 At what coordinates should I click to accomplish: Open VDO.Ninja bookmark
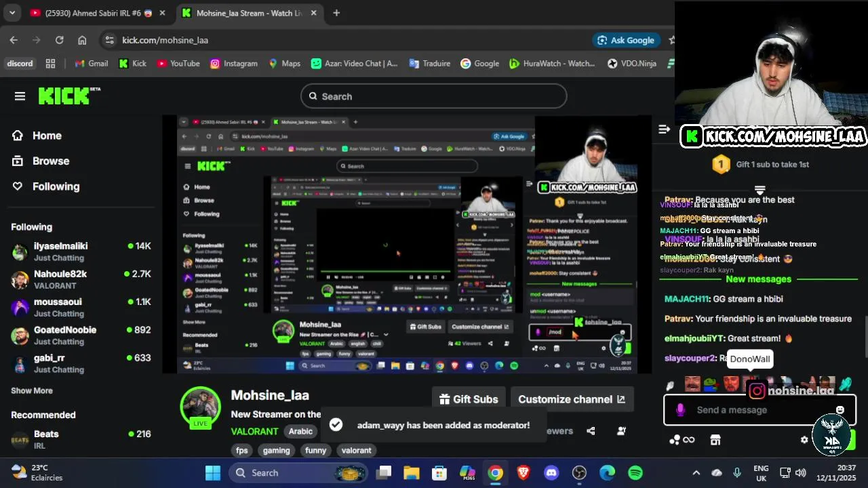[x=631, y=64]
